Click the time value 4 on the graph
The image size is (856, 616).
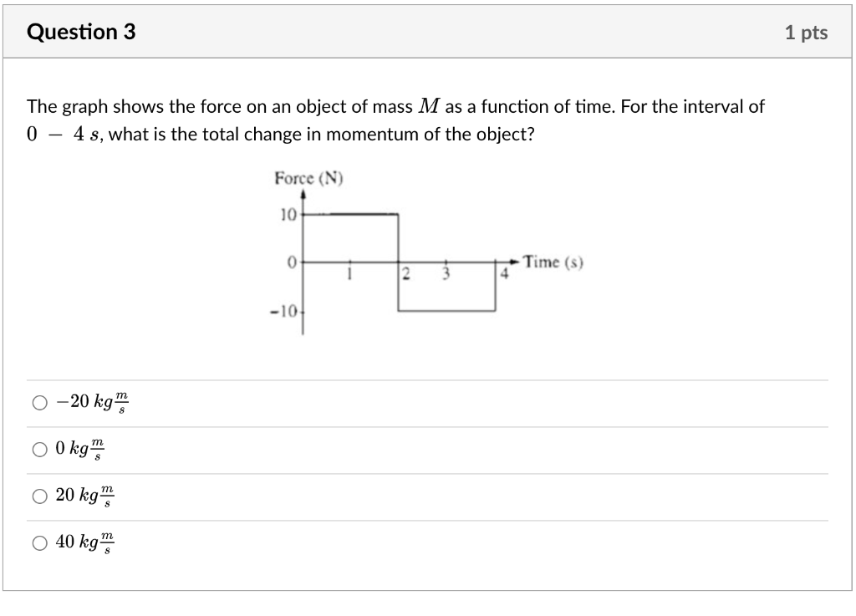[x=503, y=275]
